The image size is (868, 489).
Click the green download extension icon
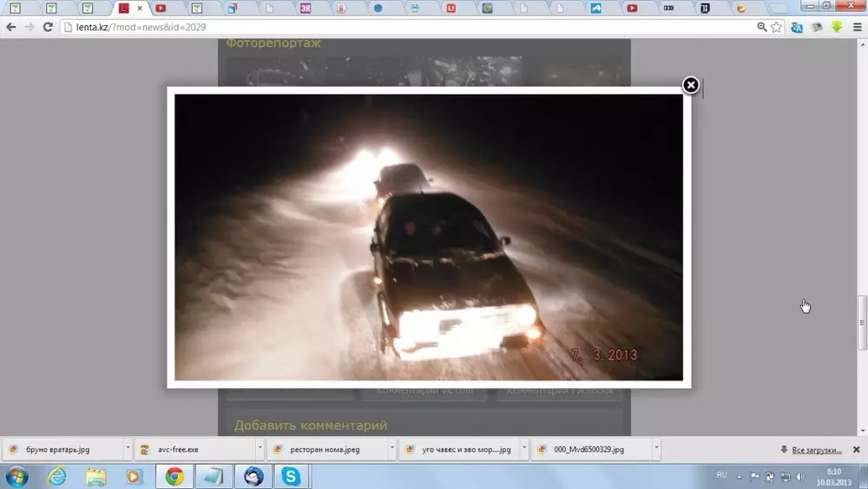click(x=837, y=27)
